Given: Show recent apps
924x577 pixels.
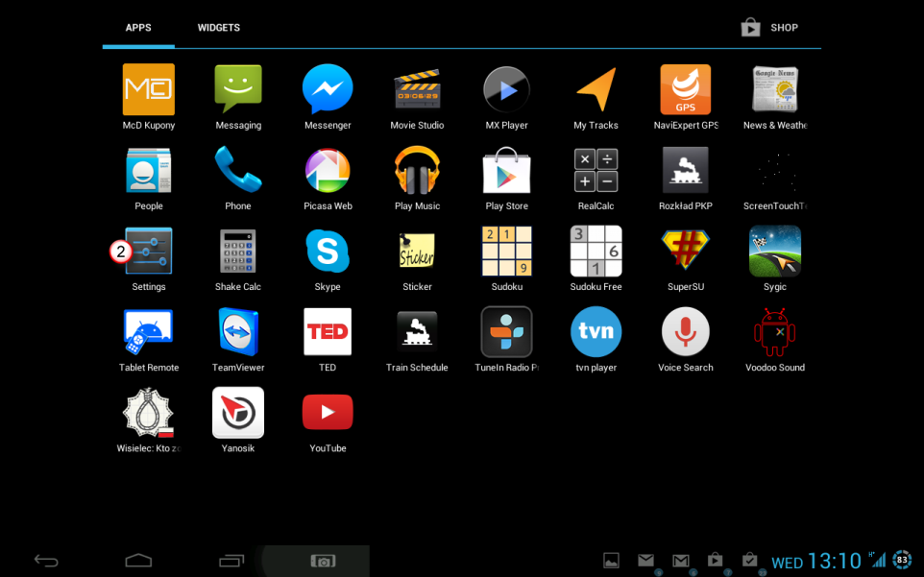Looking at the screenshot, I should (x=231, y=561).
